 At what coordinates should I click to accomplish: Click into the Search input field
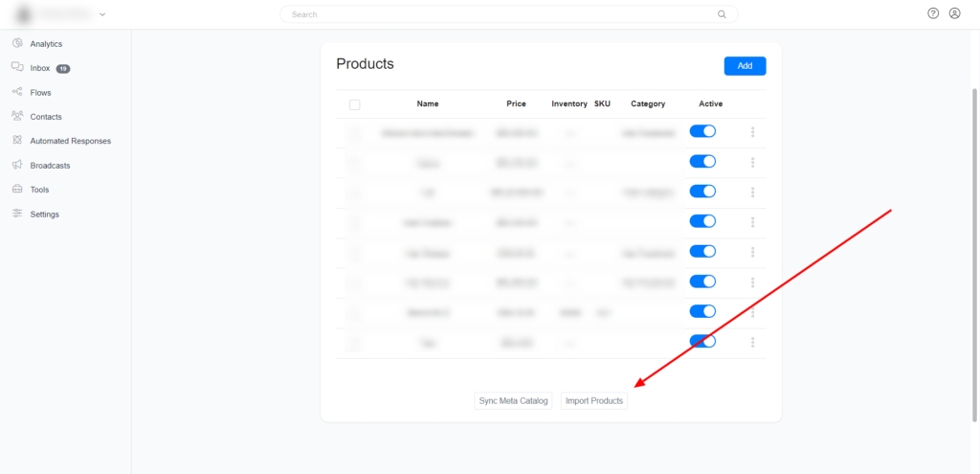click(507, 14)
